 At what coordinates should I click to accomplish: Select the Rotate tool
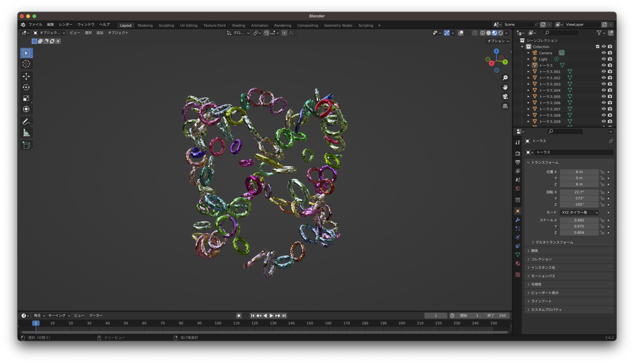pos(26,87)
